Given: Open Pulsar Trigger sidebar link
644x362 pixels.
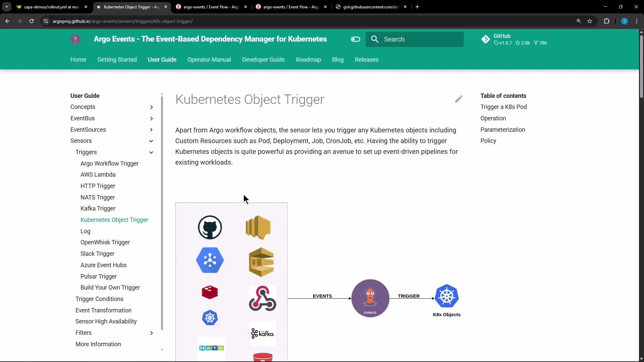Looking at the screenshot, I should coord(99,277).
